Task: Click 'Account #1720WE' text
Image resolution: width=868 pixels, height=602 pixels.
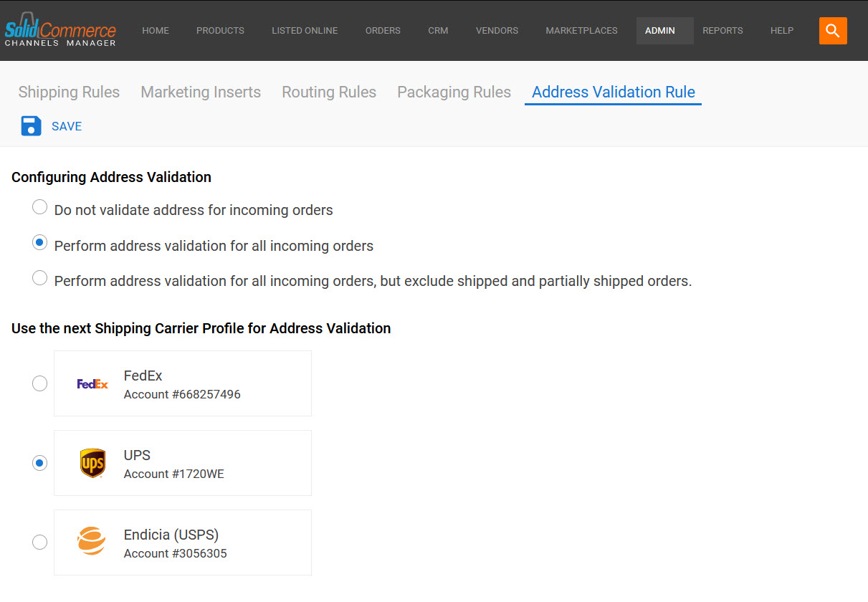Action: [174, 474]
